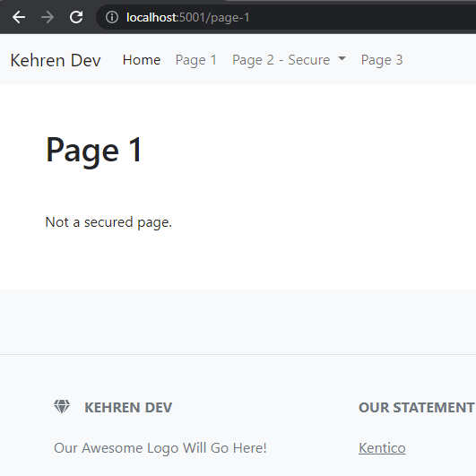The height and width of the screenshot is (476, 476).
Task: Click the Kehren Dev brand link
Action: click(x=56, y=60)
